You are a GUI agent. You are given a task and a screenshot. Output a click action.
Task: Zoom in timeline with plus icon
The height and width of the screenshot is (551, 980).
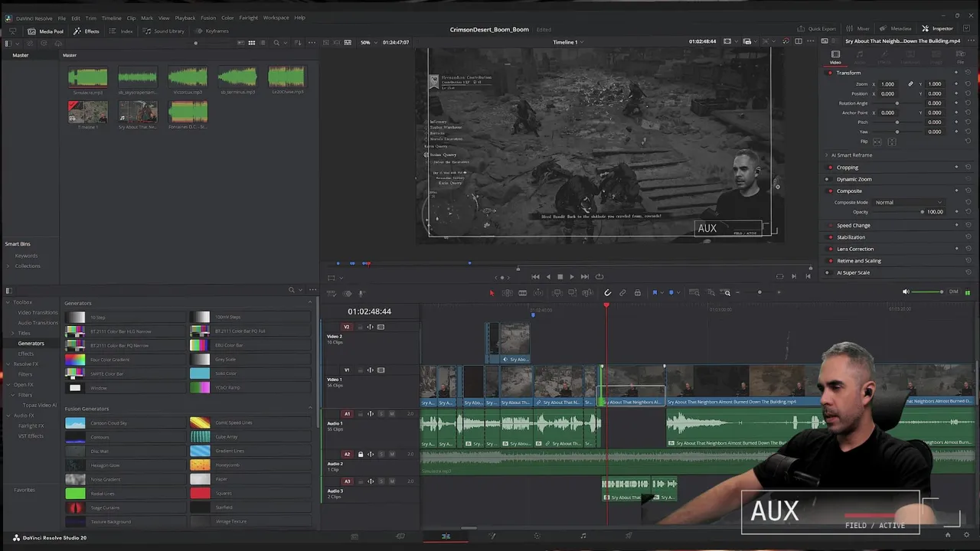pyautogui.click(x=779, y=292)
